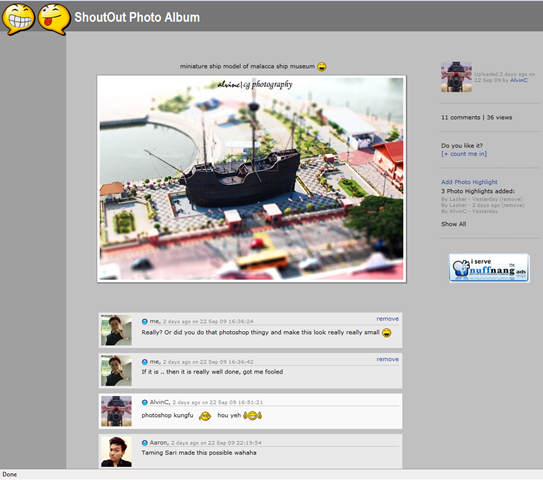Click the emoticon beside the photo caption

click(322, 66)
